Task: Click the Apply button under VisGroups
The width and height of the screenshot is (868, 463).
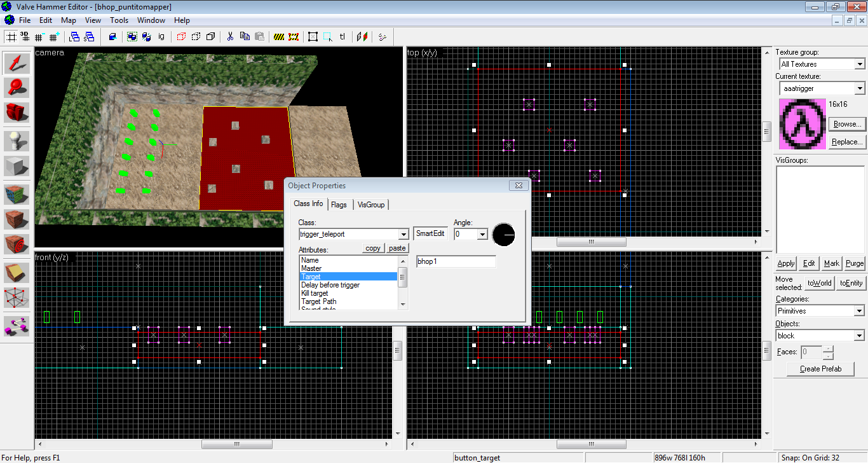Action: [786, 263]
